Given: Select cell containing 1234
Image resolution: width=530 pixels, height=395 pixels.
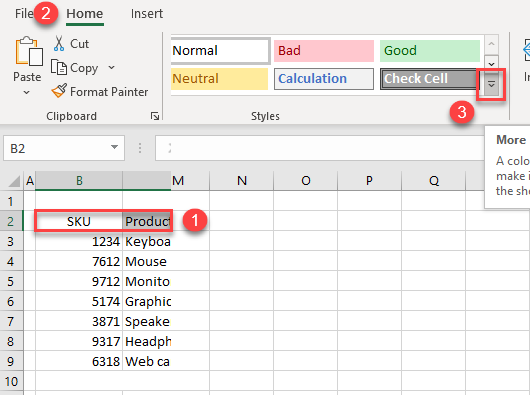Looking at the screenshot, I should (79, 241).
